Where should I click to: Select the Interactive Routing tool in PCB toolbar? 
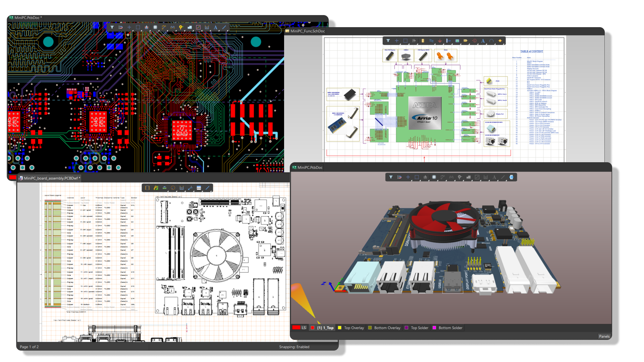pos(164,27)
